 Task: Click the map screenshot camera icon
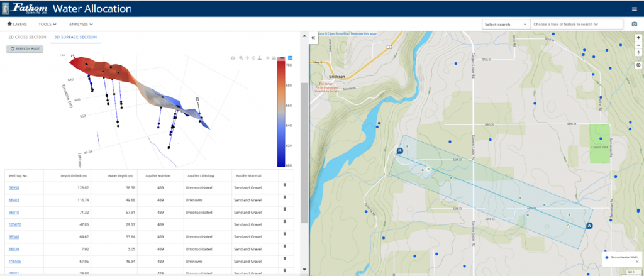634,25
